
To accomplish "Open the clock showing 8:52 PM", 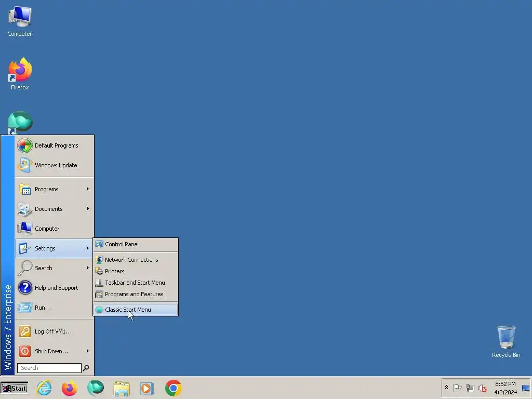I will (505, 388).
